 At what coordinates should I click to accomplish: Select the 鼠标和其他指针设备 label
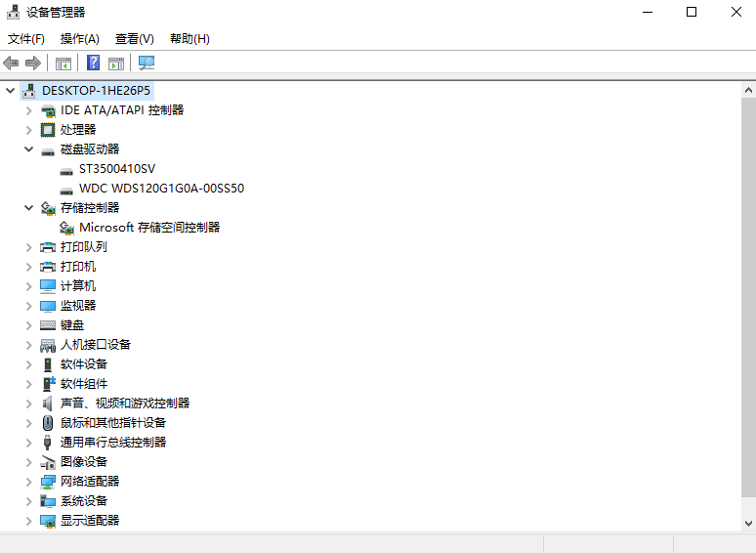113,423
